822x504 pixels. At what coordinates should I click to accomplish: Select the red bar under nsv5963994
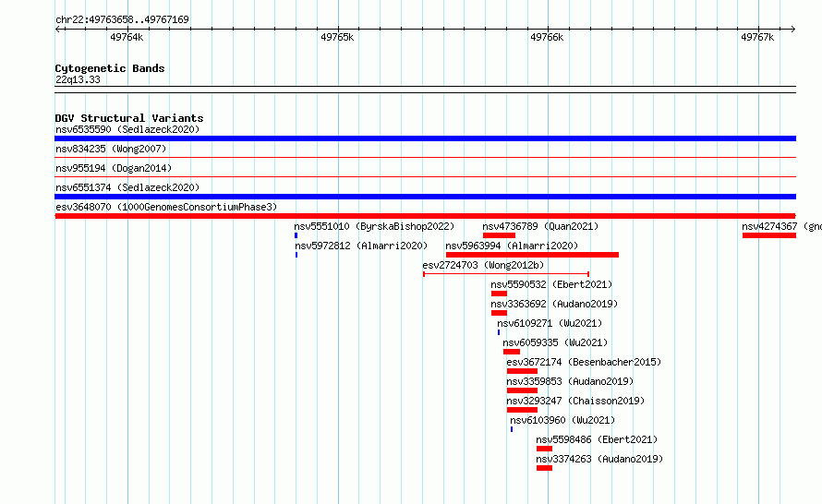532,255
